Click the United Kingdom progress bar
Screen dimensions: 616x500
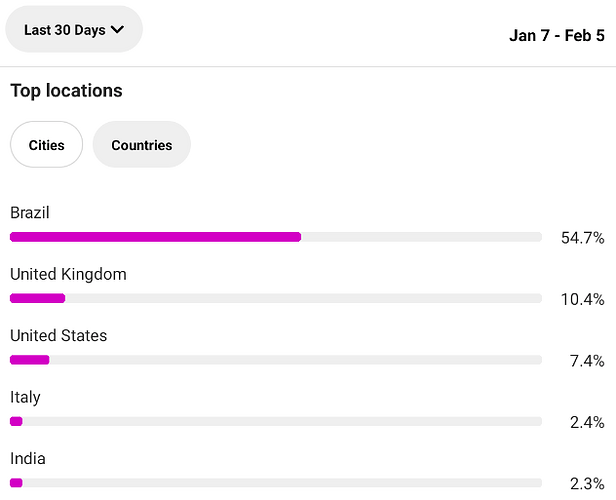pyautogui.click(x=276, y=299)
